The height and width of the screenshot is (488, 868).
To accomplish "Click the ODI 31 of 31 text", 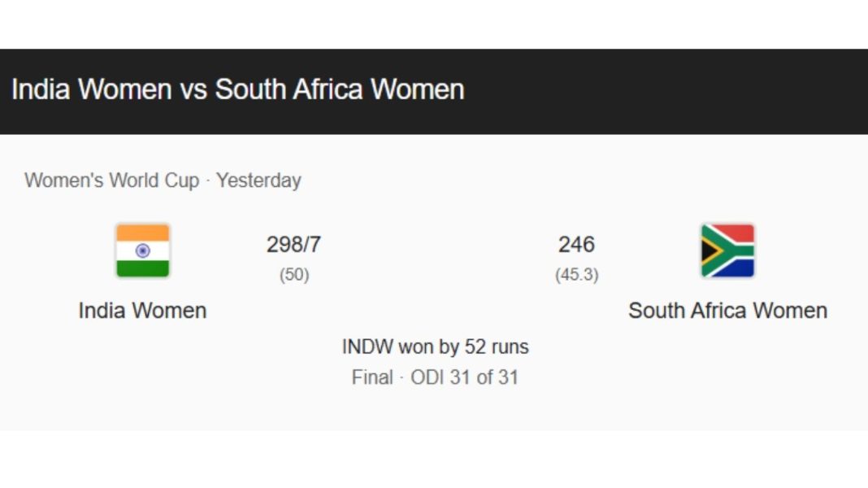I will pos(464,377).
